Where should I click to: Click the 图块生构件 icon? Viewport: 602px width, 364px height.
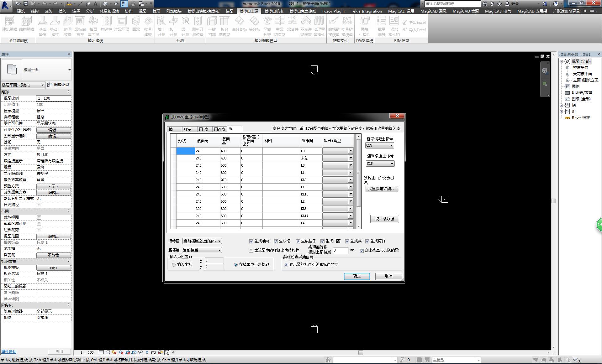click(x=365, y=26)
